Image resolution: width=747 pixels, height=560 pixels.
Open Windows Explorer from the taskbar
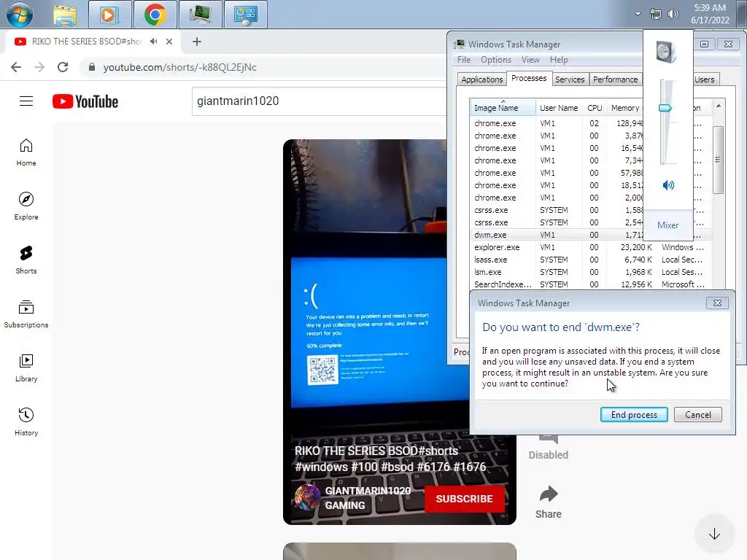(65, 15)
